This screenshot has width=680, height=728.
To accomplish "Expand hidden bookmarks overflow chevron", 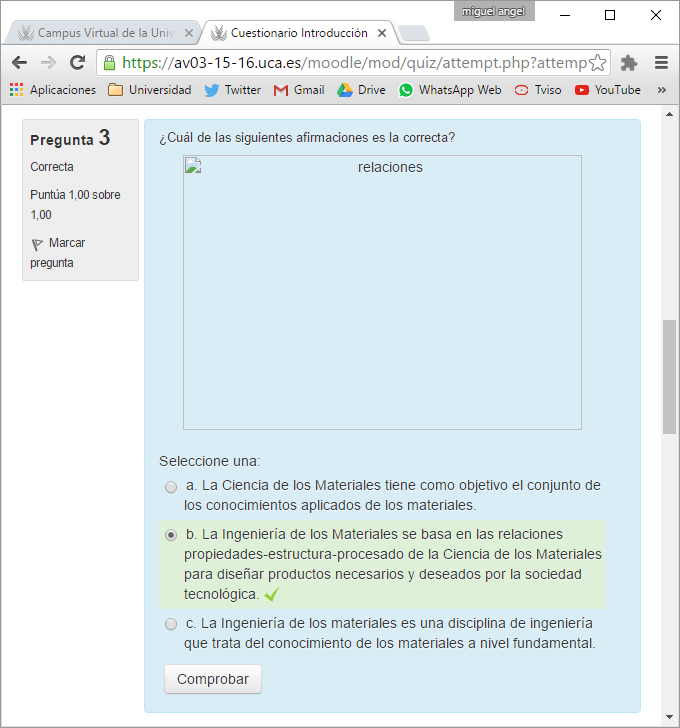I will point(661,90).
